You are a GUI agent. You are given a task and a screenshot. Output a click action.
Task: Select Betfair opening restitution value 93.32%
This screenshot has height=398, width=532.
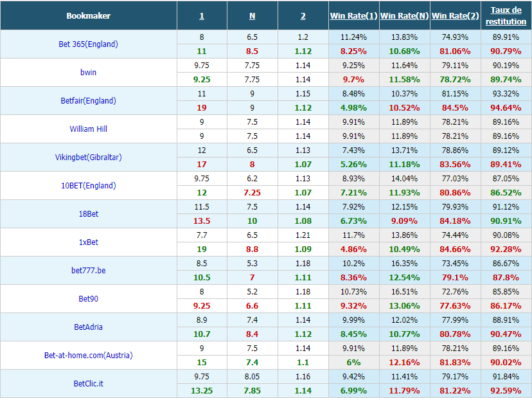coord(506,94)
